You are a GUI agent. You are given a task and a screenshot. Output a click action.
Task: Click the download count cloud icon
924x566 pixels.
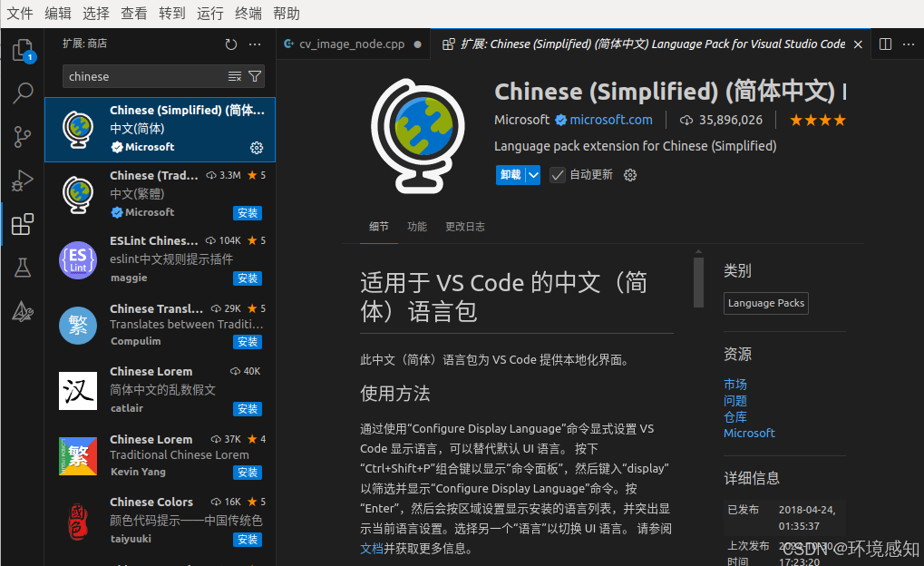click(x=686, y=121)
